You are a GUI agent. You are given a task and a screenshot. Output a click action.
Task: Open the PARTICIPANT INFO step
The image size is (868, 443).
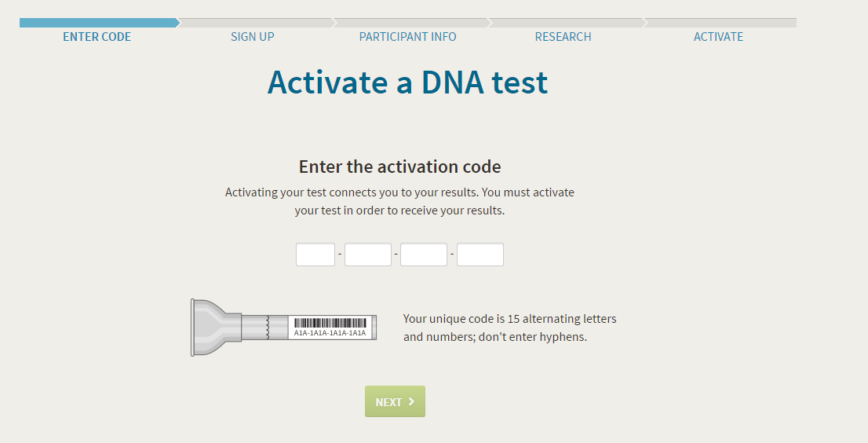408,37
